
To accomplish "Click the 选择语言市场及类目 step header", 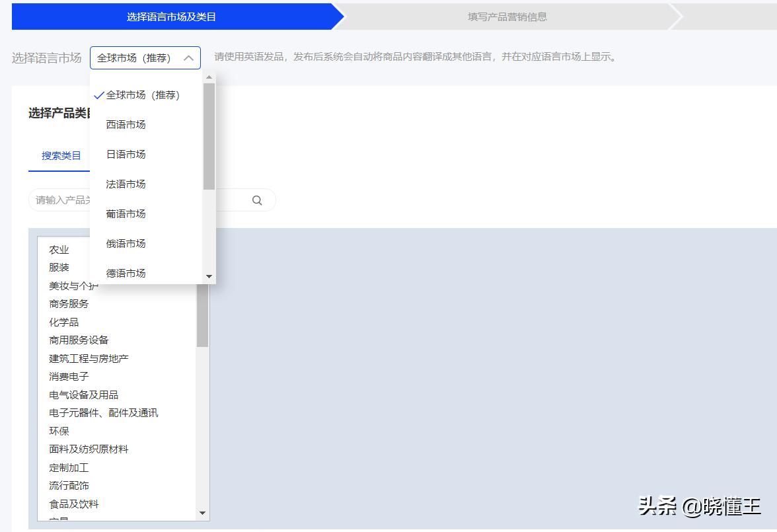I will click(172, 17).
